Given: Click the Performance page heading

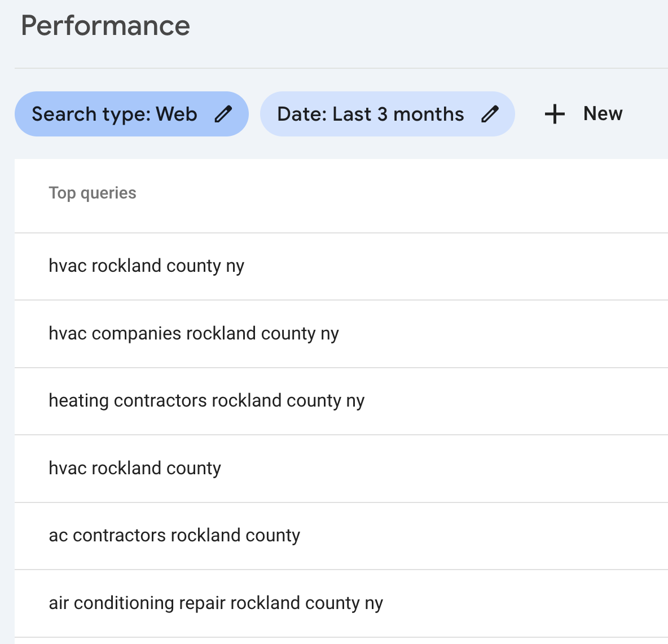Looking at the screenshot, I should click(106, 26).
